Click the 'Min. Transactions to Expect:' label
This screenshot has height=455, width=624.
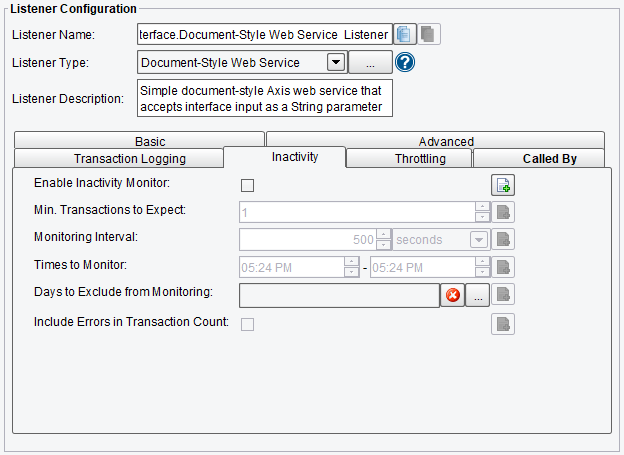[110, 210]
